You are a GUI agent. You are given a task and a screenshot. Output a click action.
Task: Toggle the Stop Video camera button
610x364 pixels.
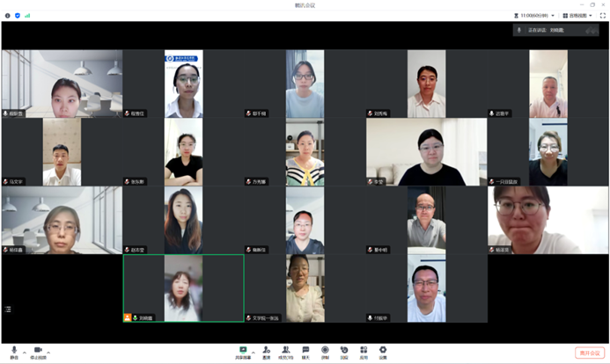[x=38, y=351]
